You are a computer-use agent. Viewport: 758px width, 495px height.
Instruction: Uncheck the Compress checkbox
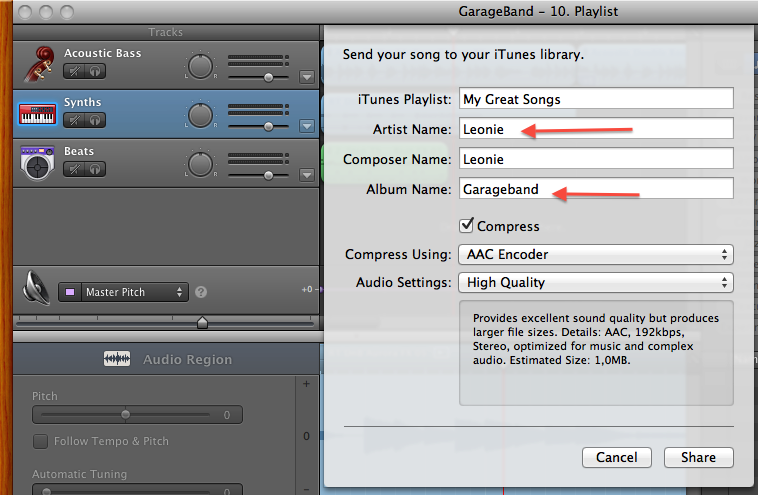point(466,225)
